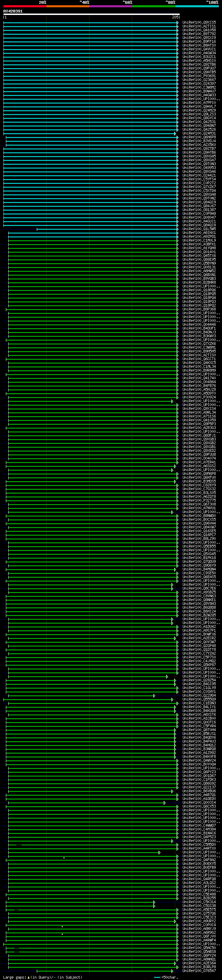
Task: Select the UniRef100_A2ECR2 label
Action: 199,638
